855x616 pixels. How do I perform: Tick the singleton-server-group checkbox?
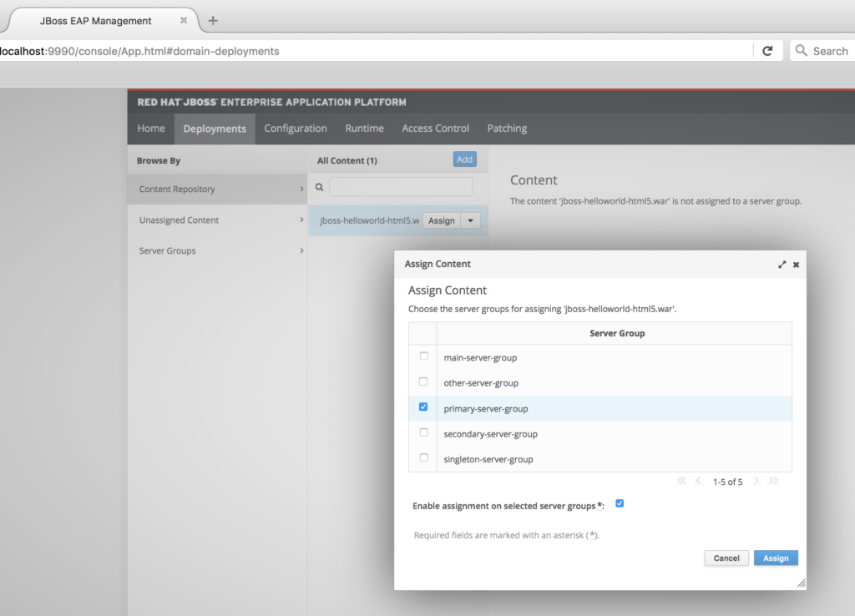tap(423, 458)
